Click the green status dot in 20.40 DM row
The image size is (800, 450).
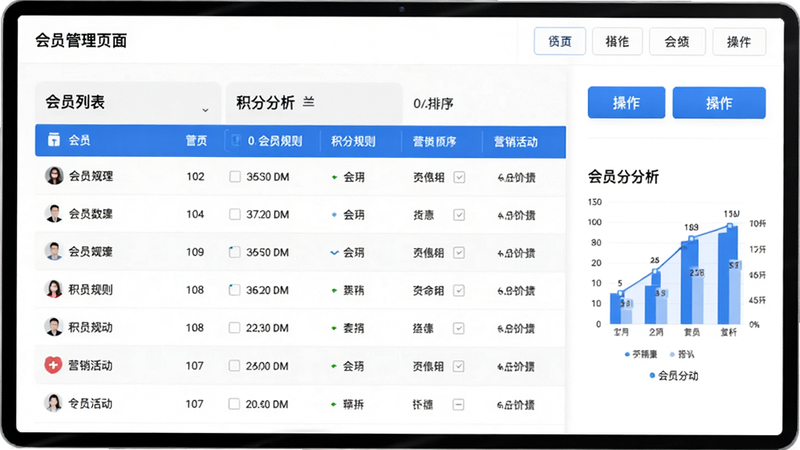click(334, 404)
